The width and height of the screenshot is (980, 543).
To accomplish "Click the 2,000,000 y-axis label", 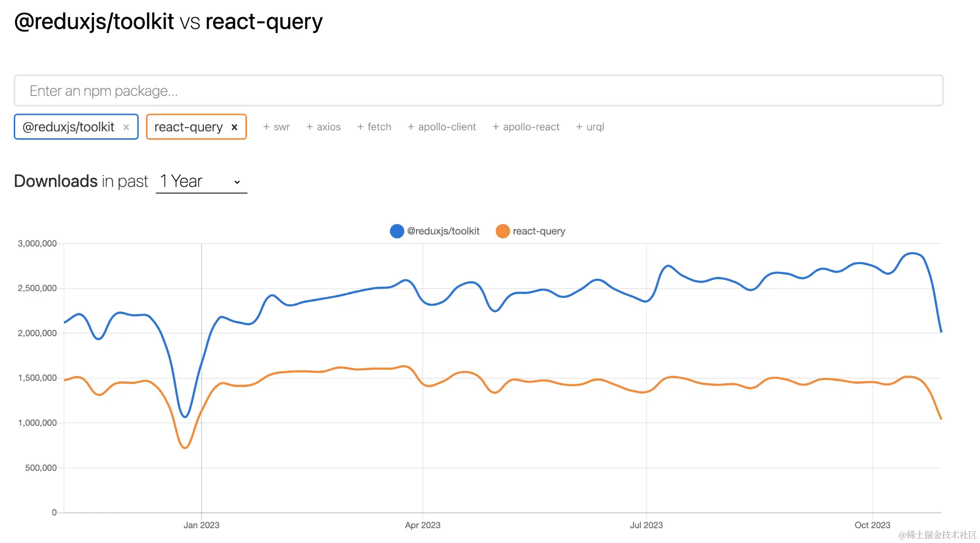I will coord(37,333).
